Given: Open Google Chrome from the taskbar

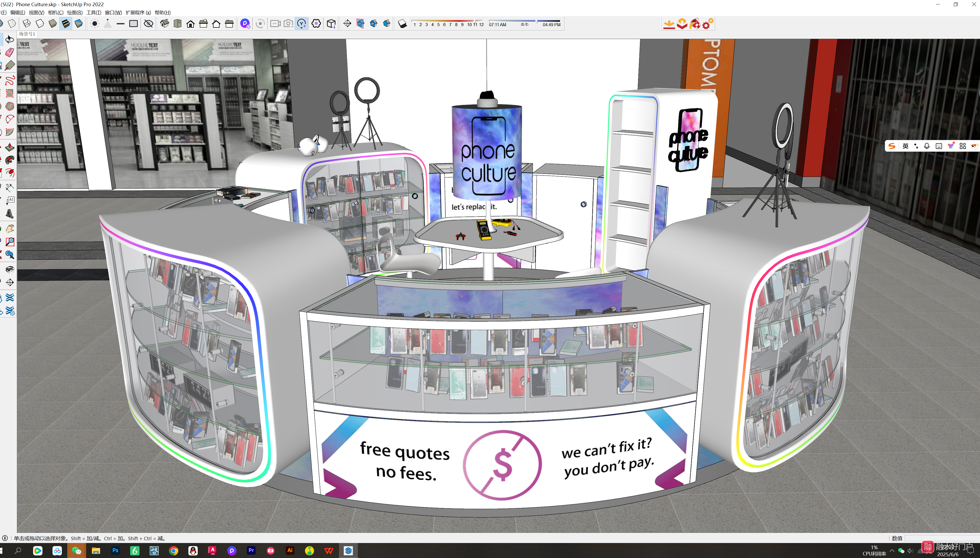Looking at the screenshot, I should pyautogui.click(x=174, y=551).
